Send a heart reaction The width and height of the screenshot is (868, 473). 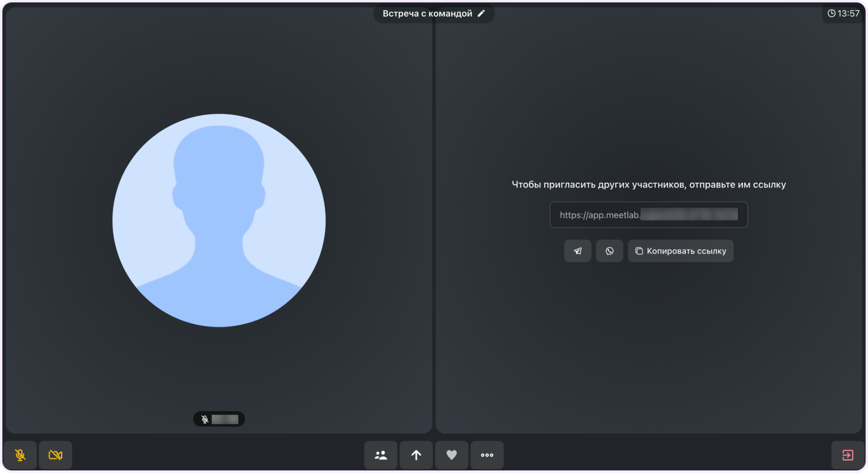click(x=451, y=455)
